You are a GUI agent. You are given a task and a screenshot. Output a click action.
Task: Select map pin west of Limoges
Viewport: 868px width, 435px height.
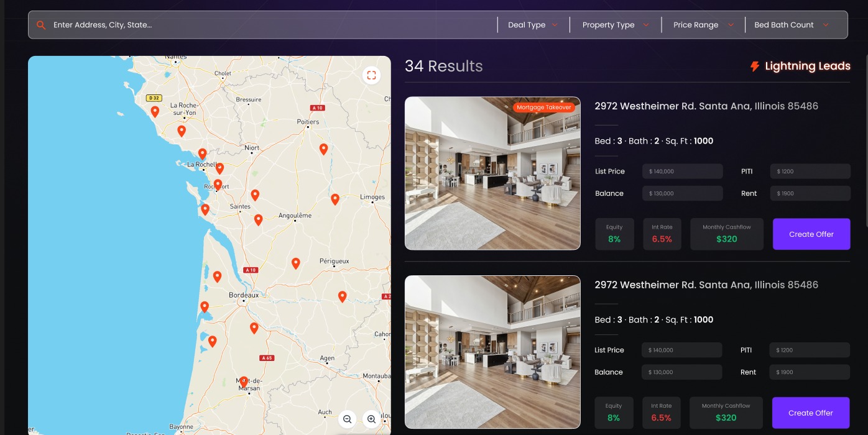[335, 199]
